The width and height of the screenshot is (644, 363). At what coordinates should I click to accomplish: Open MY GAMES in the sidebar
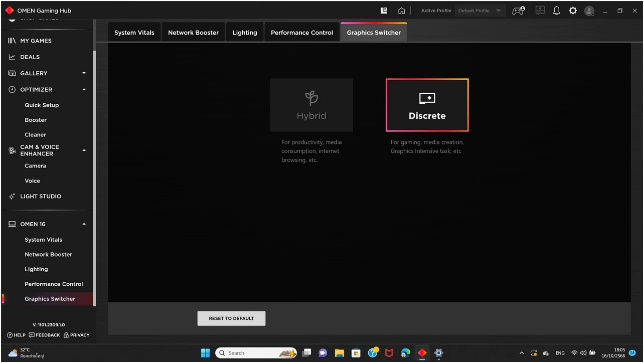click(36, 41)
